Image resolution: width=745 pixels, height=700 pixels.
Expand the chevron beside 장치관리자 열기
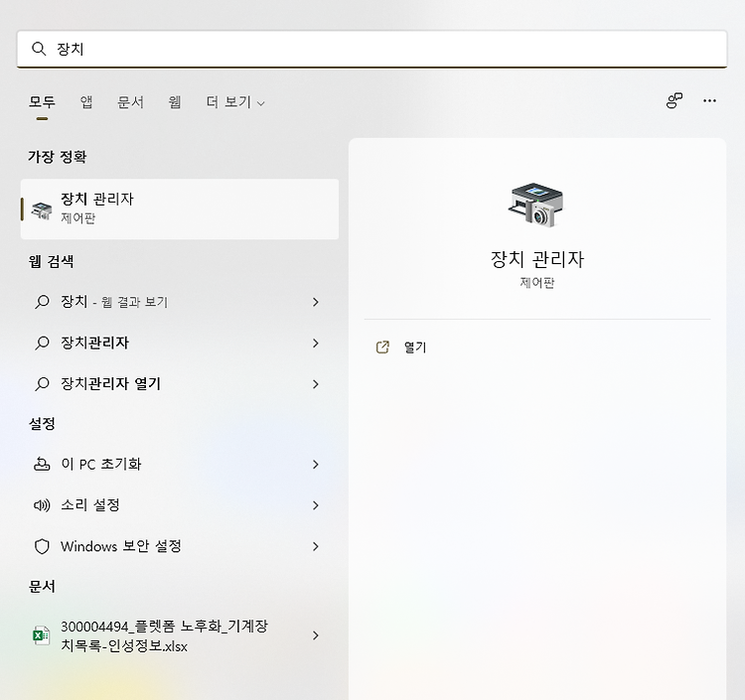pos(316,383)
